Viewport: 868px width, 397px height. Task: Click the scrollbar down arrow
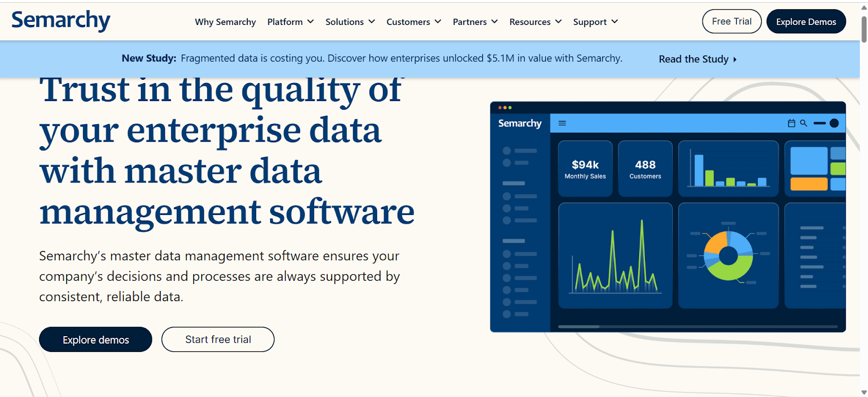pos(864,392)
